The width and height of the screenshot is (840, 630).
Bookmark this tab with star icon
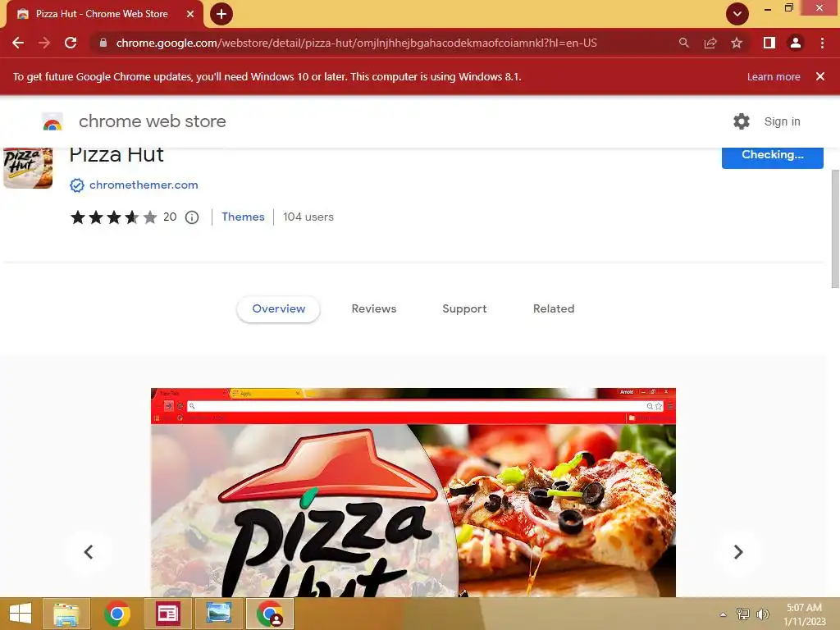[x=737, y=43]
